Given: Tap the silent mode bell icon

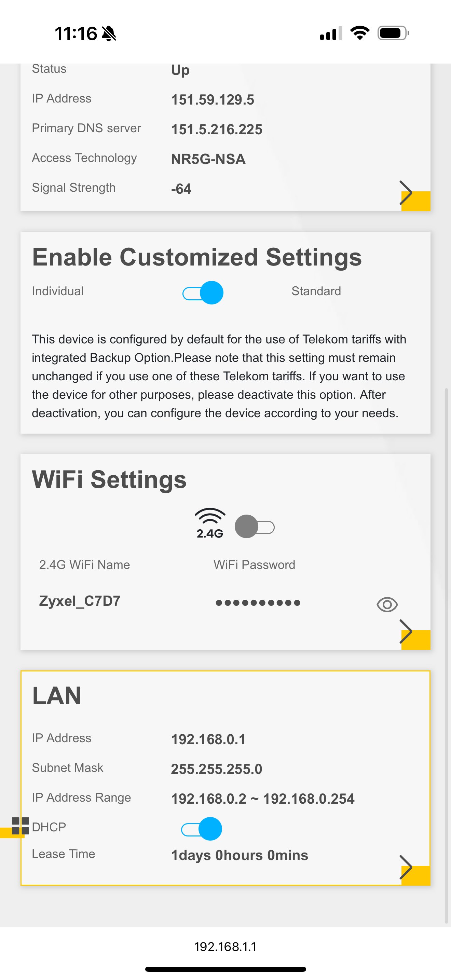Looking at the screenshot, I should click(x=109, y=33).
